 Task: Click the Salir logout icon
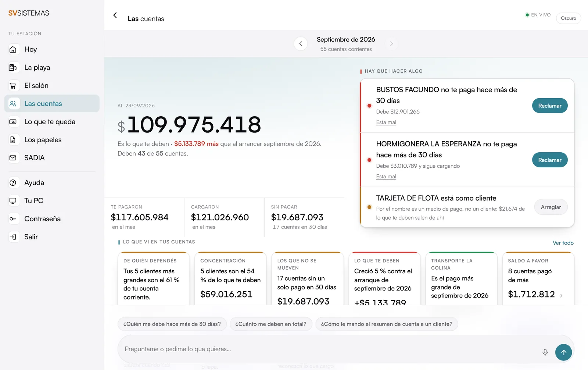tap(13, 237)
